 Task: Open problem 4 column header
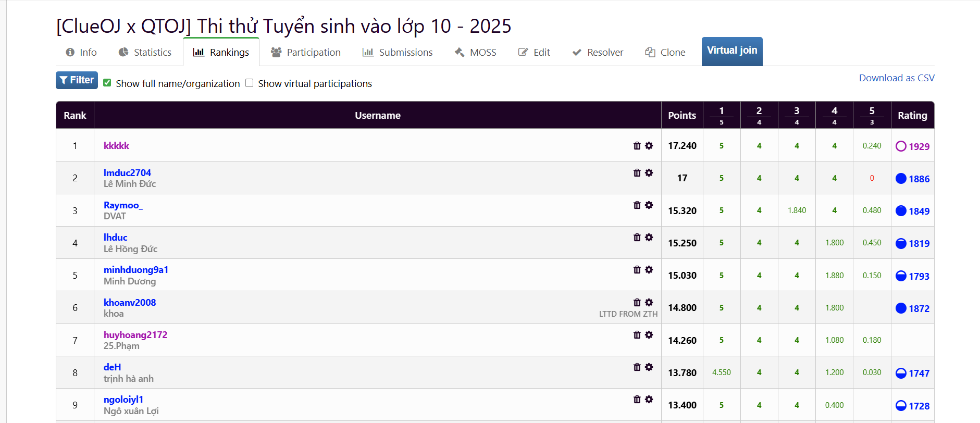pos(834,115)
